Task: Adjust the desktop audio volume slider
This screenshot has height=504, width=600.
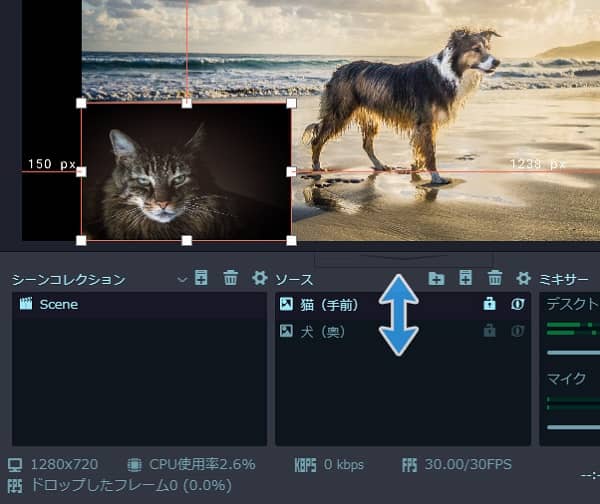Action: 573,352
